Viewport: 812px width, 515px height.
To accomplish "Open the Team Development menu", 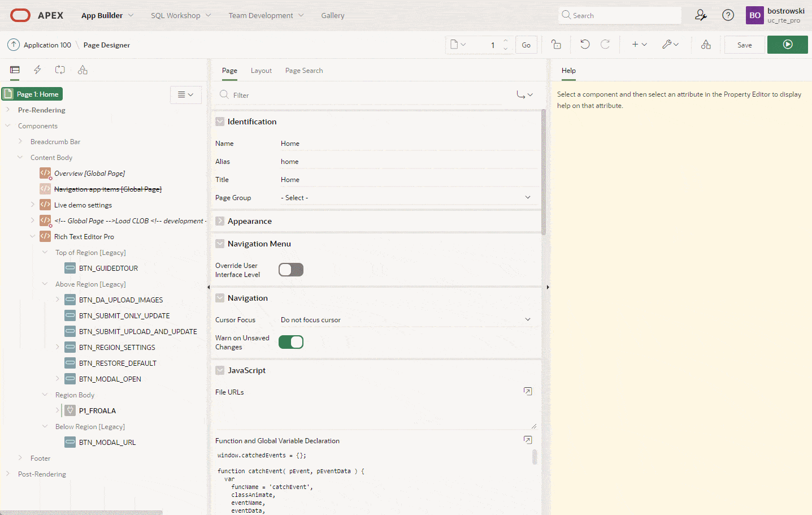I will 266,15.
